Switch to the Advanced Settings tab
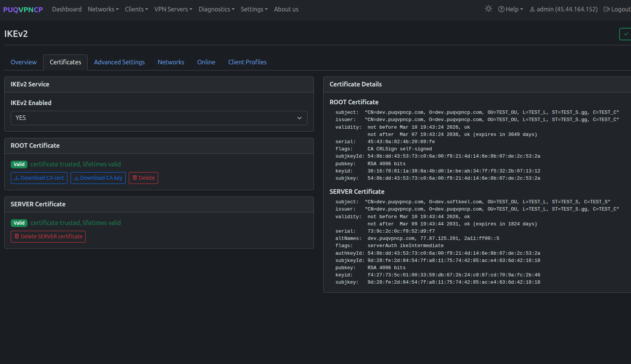 click(x=119, y=62)
